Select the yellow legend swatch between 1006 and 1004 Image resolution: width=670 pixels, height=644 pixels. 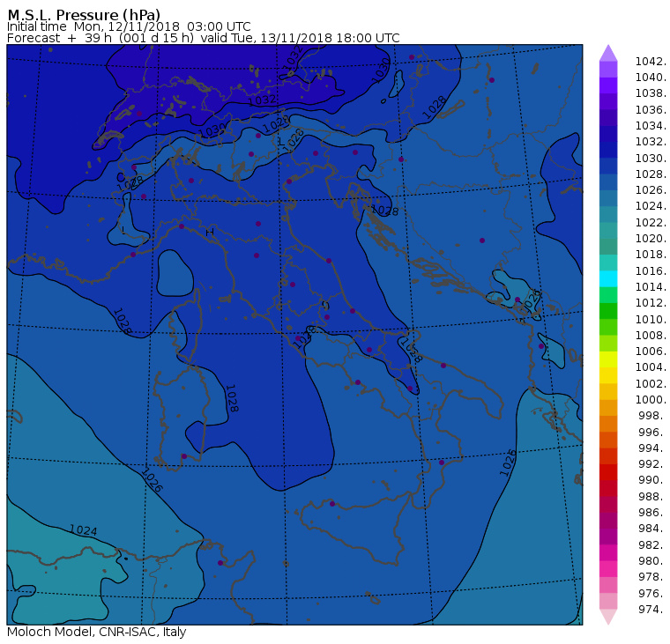608,359
